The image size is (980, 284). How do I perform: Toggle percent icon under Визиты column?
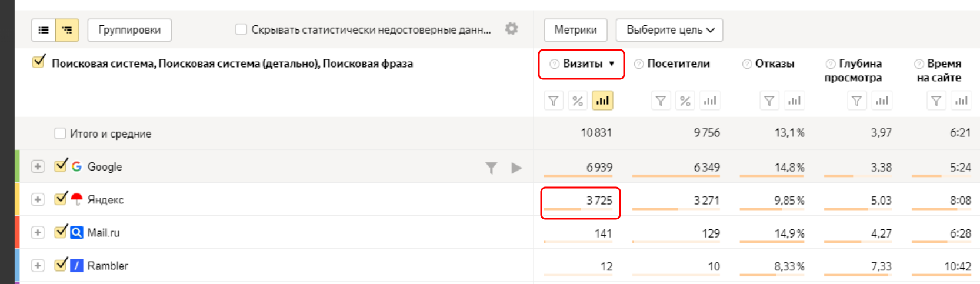[x=578, y=101]
